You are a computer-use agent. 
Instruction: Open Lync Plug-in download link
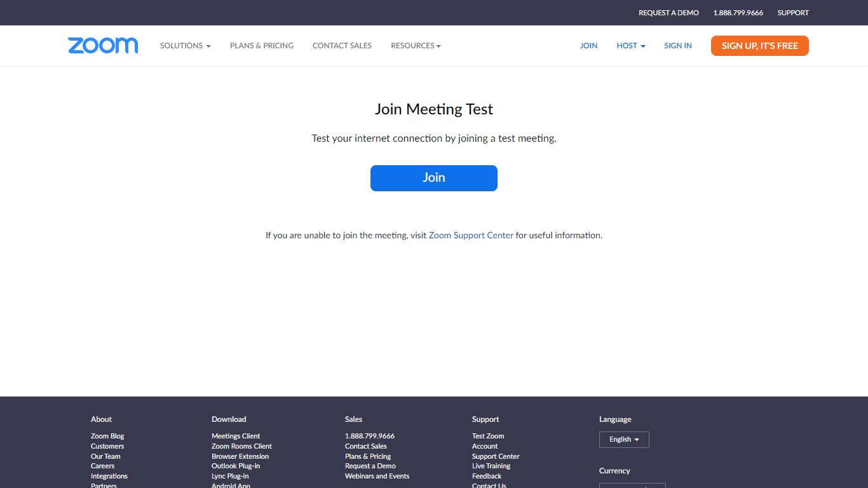point(230,476)
